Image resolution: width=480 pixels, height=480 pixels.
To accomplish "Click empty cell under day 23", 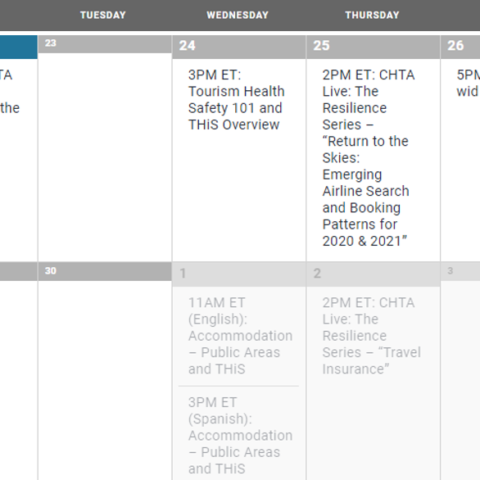I will (105, 157).
